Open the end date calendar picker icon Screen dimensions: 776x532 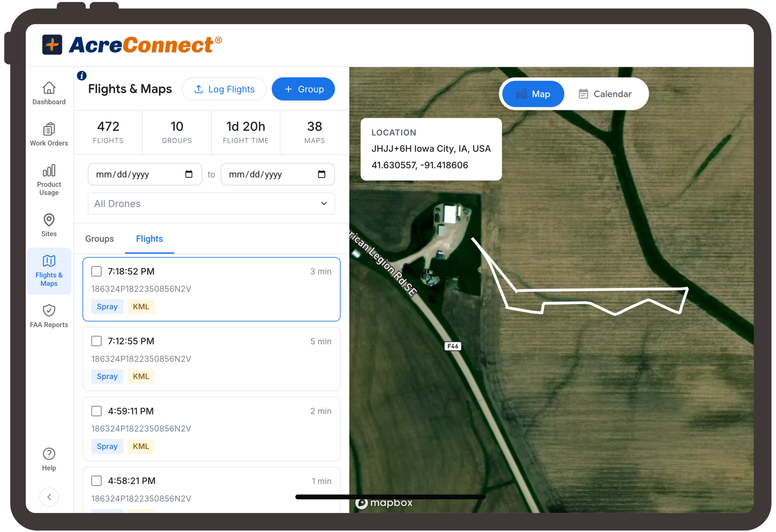pyautogui.click(x=322, y=174)
